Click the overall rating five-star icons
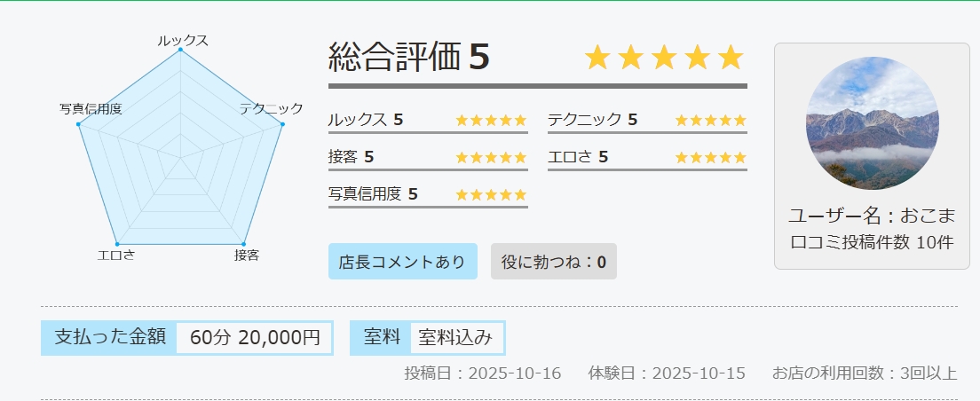 (664, 58)
